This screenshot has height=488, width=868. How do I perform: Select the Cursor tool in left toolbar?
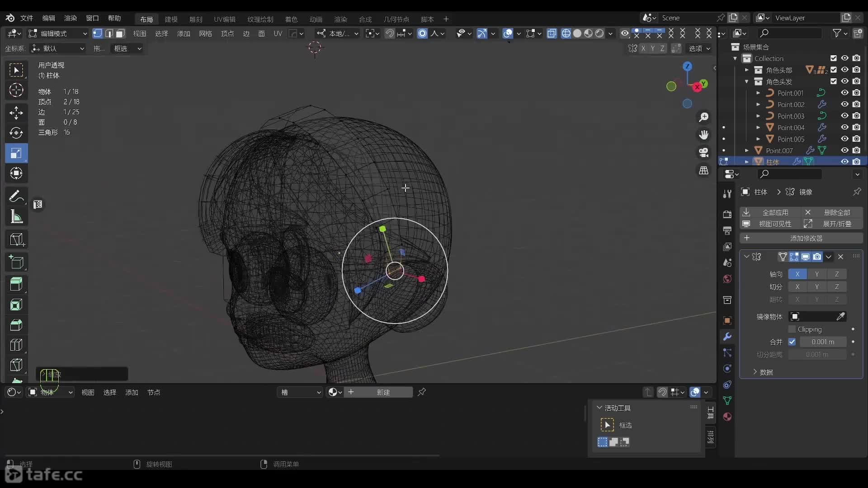[16, 90]
